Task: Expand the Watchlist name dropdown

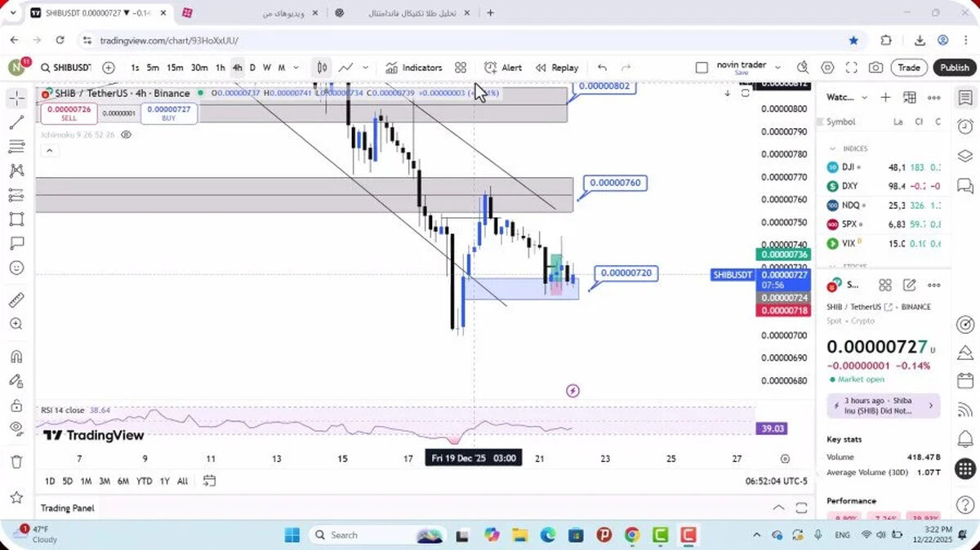Action: (x=864, y=97)
